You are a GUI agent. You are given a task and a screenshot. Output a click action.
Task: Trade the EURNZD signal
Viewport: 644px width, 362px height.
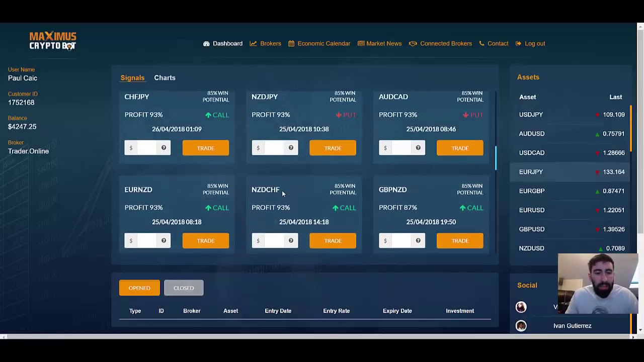click(x=205, y=241)
